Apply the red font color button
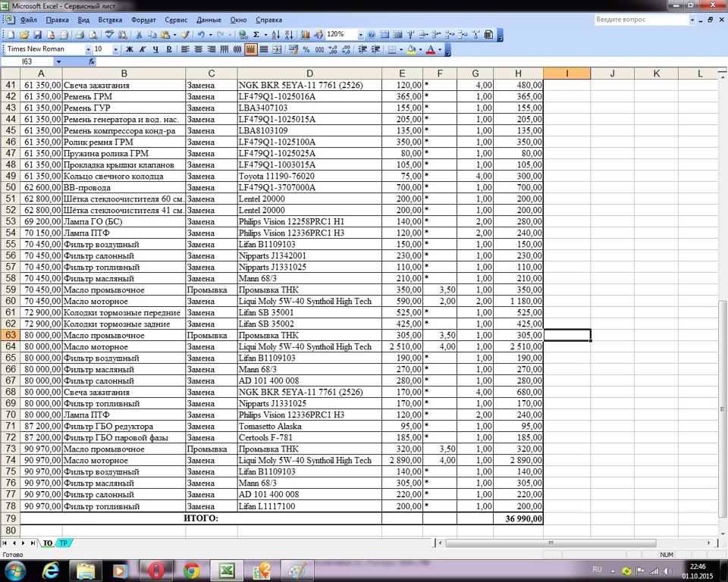Screen dimensions: 728x582 click(431, 49)
